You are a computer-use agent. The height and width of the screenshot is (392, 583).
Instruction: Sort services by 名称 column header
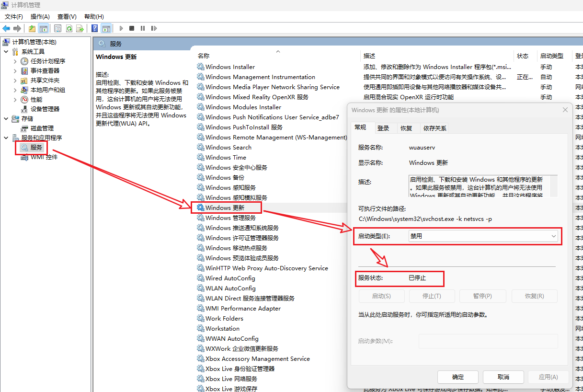click(204, 56)
